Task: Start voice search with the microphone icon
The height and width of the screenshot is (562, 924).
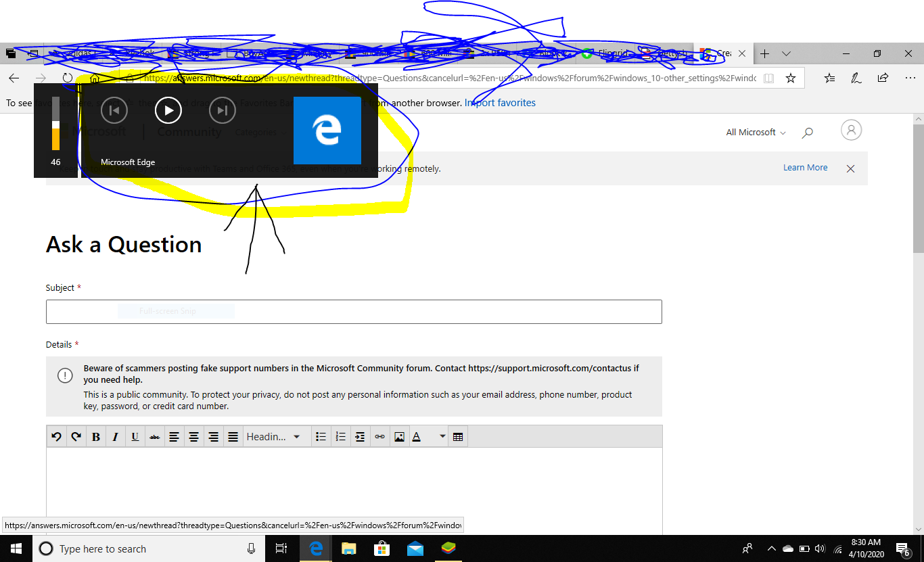Action: pyautogui.click(x=251, y=548)
